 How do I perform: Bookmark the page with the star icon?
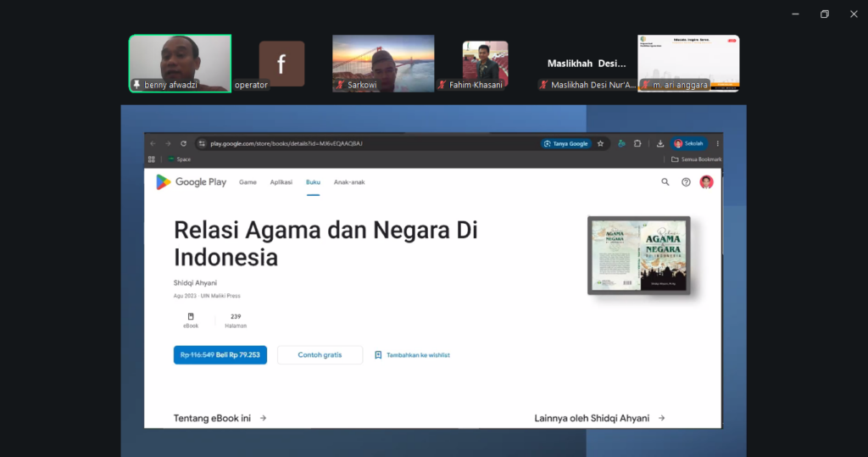click(601, 143)
